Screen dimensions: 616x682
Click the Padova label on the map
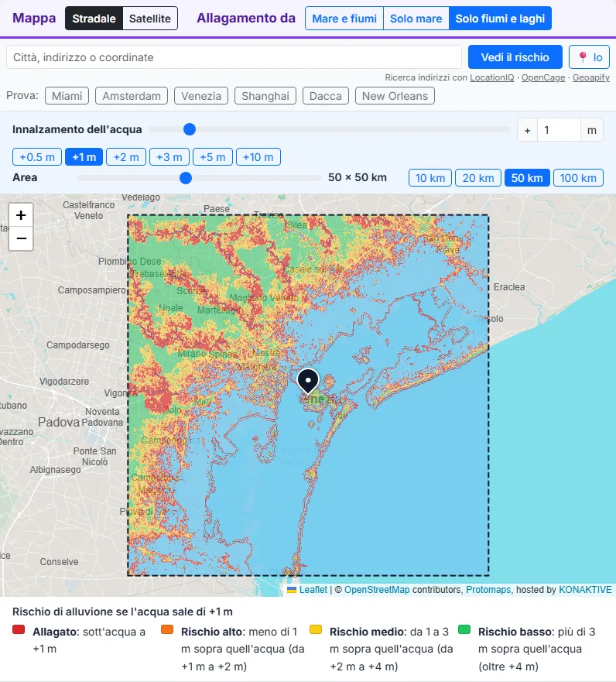pos(59,422)
